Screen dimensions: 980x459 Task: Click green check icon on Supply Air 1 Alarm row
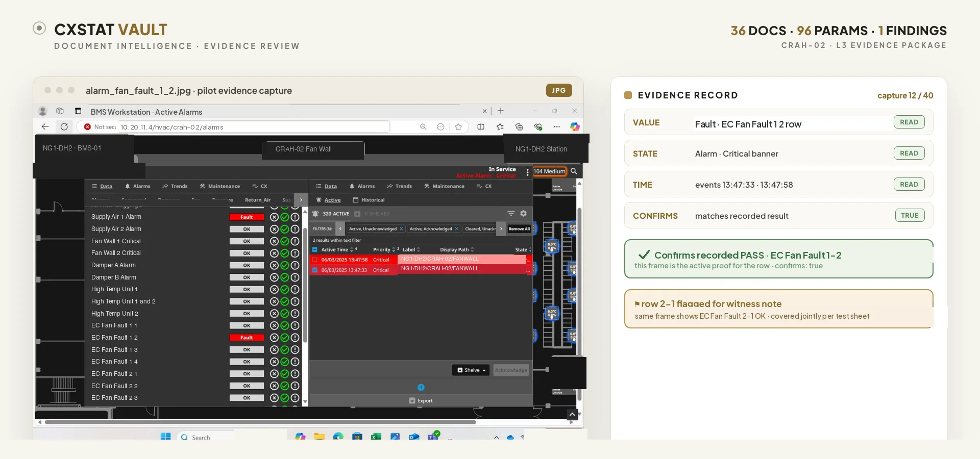pyautogui.click(x=285, y=217)
